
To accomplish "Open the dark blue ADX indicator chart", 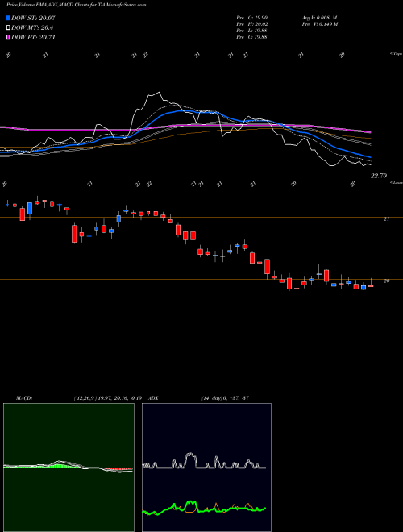I will pos(206,468).
